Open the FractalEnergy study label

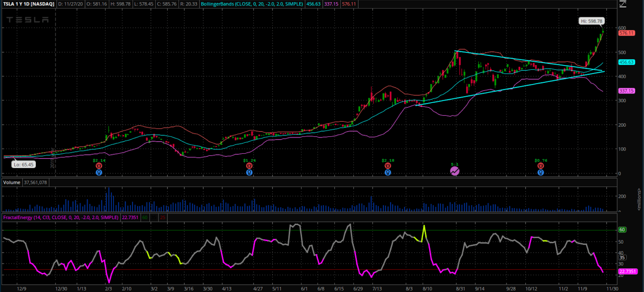click(61, 218)
